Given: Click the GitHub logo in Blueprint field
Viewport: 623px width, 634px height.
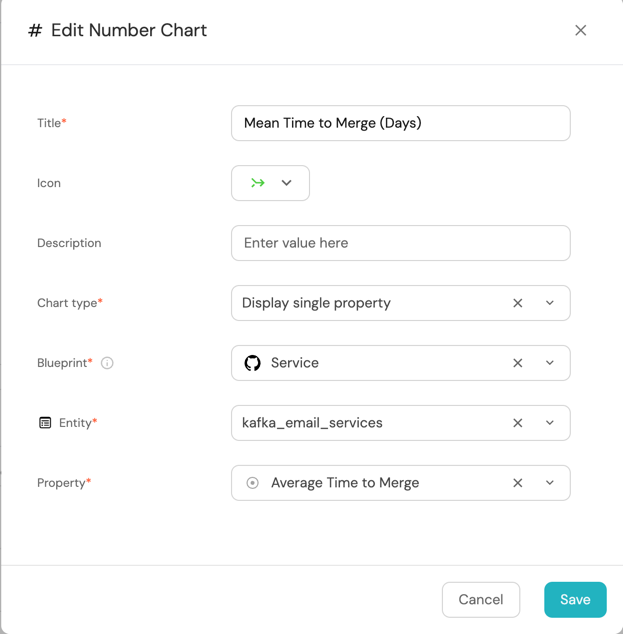Looking at the screenshot, I should [253, 363].
